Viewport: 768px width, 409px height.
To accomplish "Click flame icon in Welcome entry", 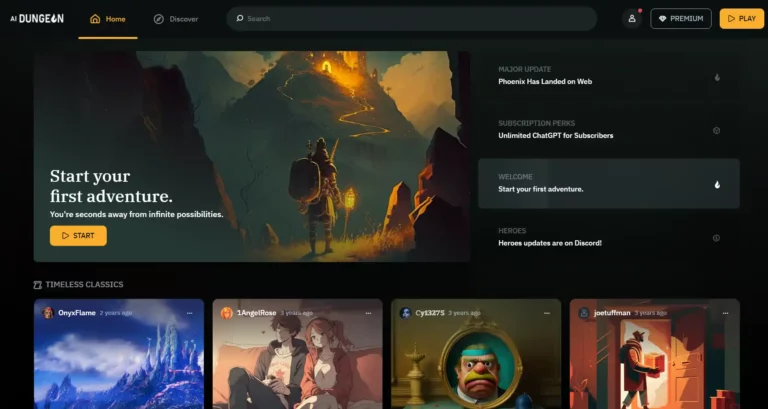I will pos(717,185).
